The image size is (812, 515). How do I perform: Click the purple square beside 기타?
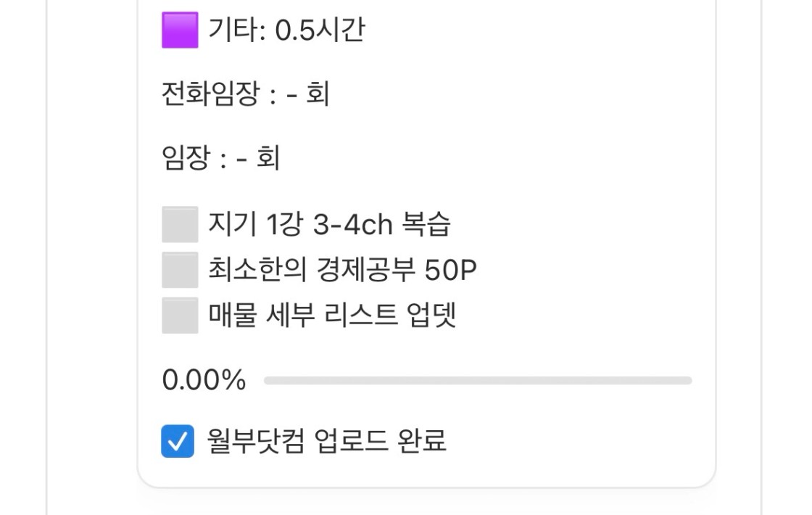(180, 30)
